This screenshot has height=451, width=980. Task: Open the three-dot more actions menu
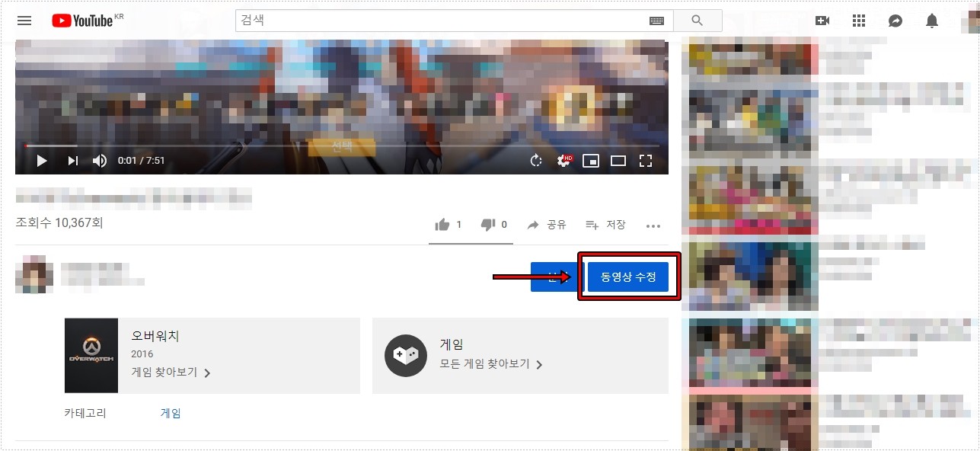(x=653, y=225)
